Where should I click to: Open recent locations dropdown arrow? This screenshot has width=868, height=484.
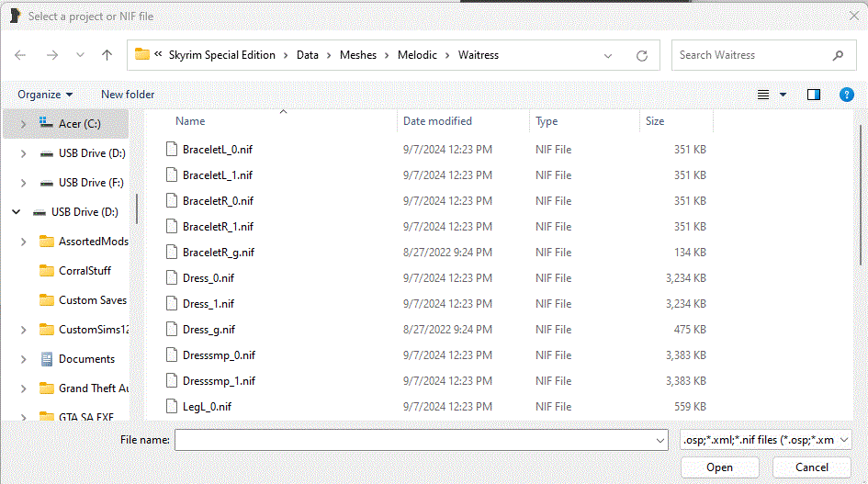(x=80, y=55)
